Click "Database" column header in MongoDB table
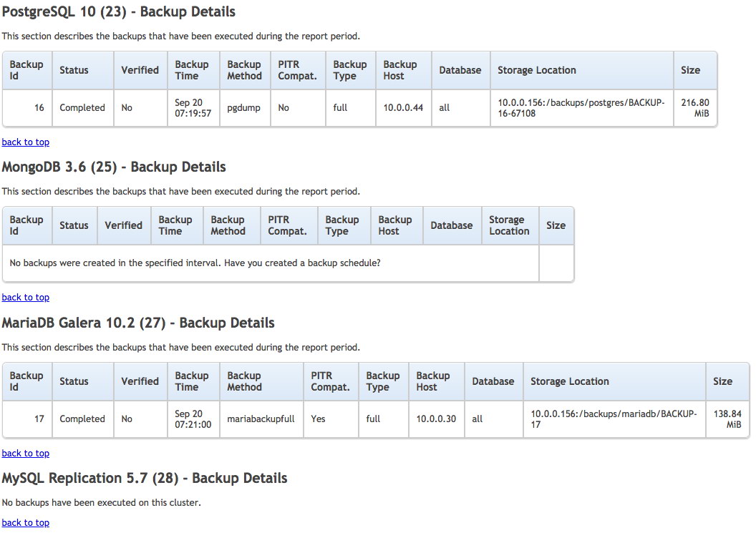The width and height of the screenshot is (756, 538). tap(452, 225)
